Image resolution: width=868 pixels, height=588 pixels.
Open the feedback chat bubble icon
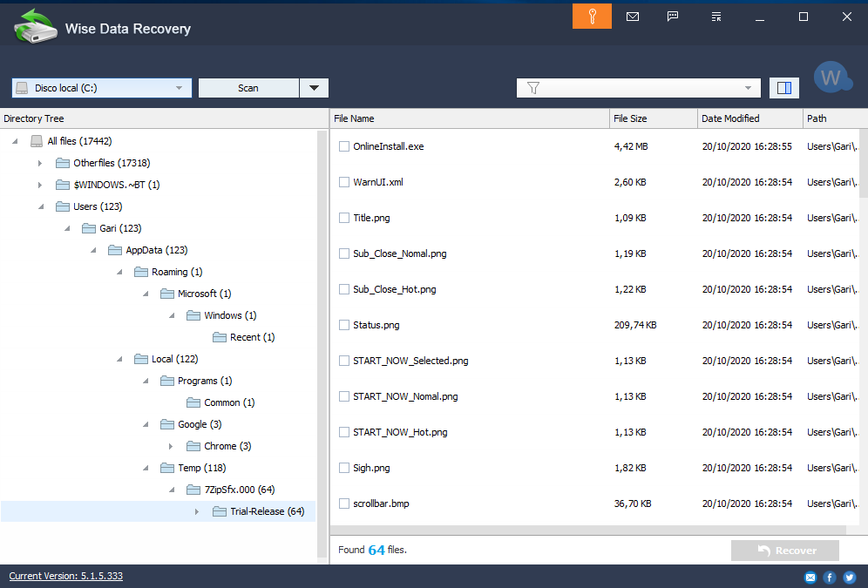pos(673,17)
